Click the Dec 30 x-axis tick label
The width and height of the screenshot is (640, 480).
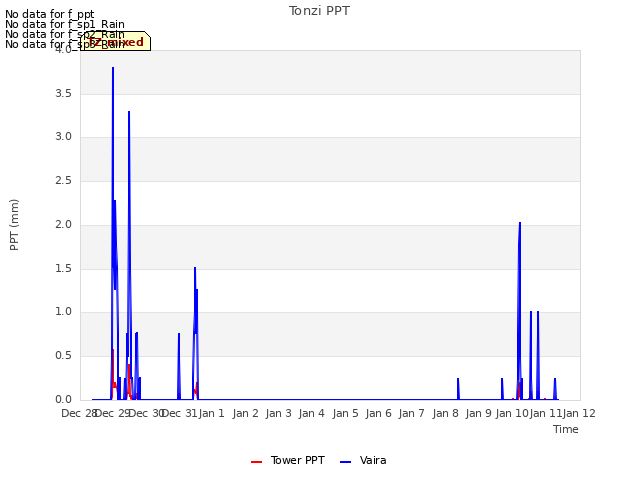146,413
